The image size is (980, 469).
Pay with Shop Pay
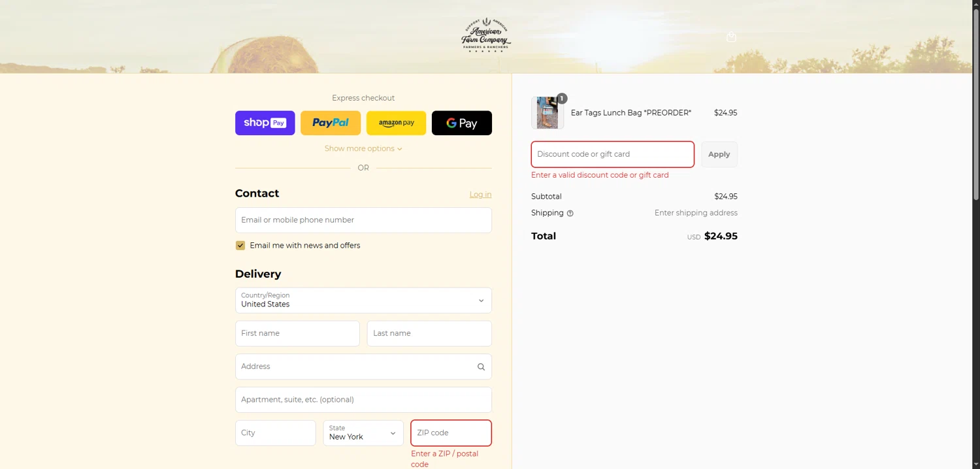click(265, 123)
